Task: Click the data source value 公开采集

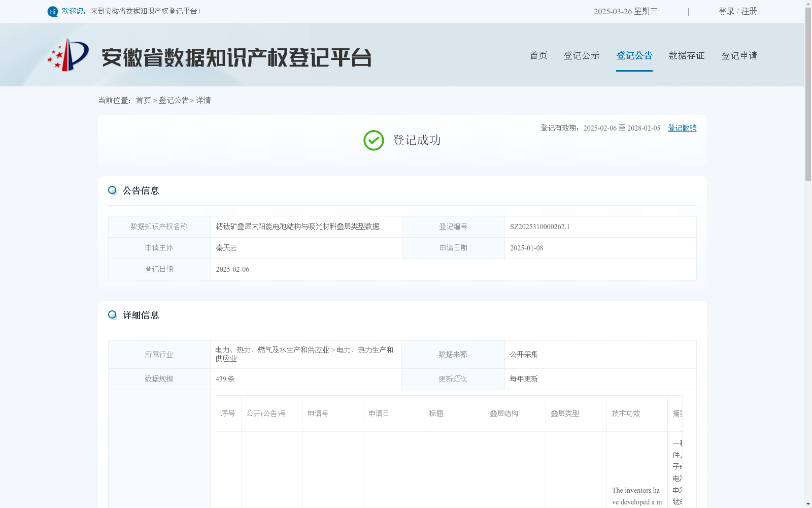Action: [x=524, y=355]
